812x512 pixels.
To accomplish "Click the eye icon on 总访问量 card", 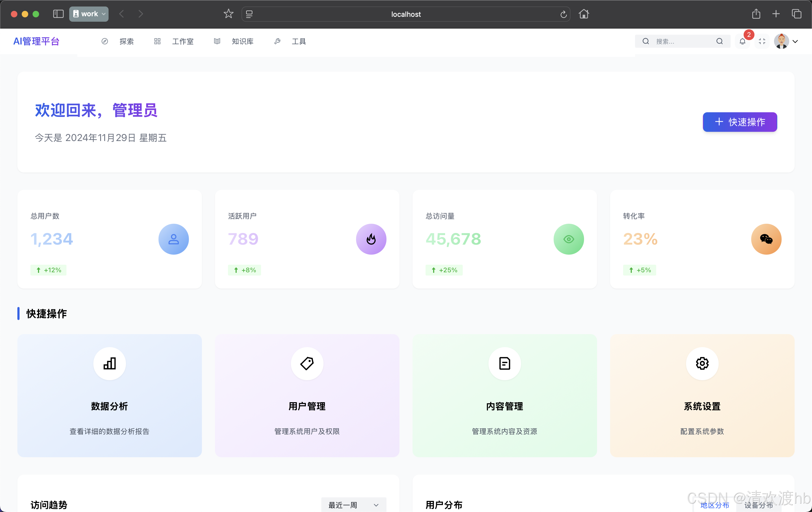I will pos(569,239).
